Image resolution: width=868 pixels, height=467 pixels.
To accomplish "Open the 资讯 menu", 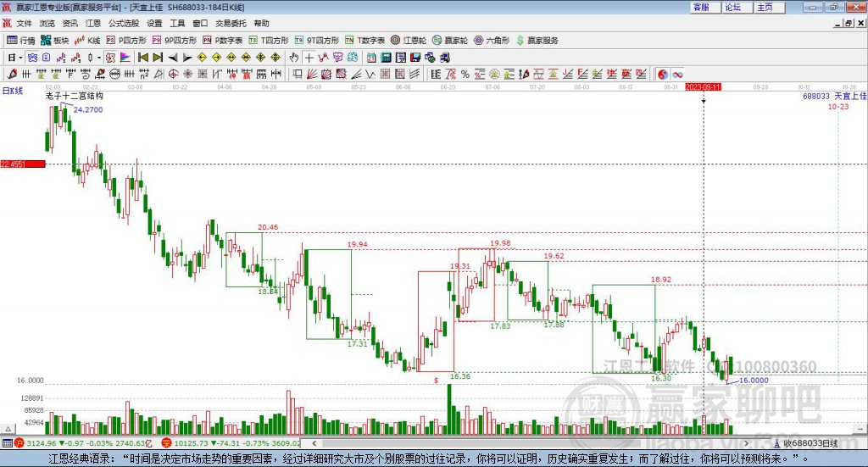I will (x=70, y=23).
